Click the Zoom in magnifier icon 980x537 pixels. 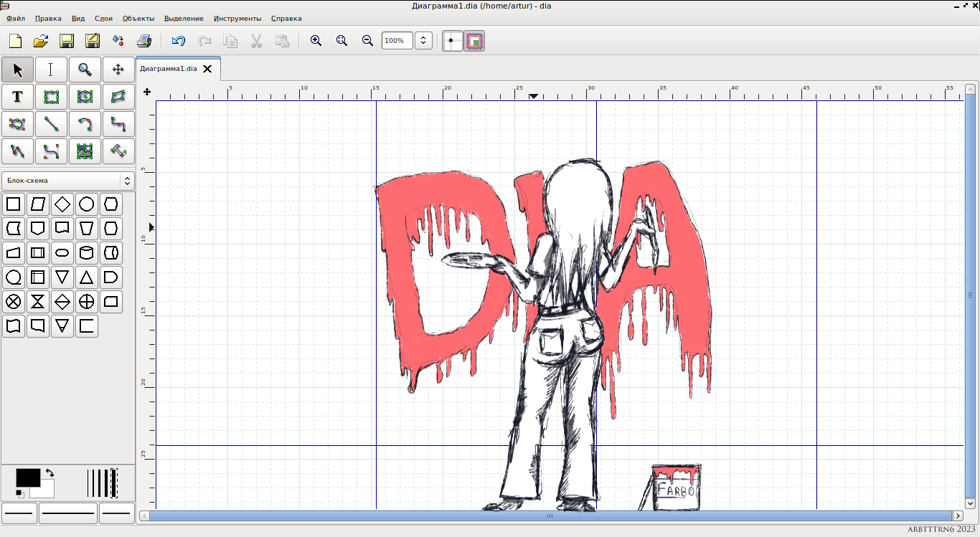316,41
